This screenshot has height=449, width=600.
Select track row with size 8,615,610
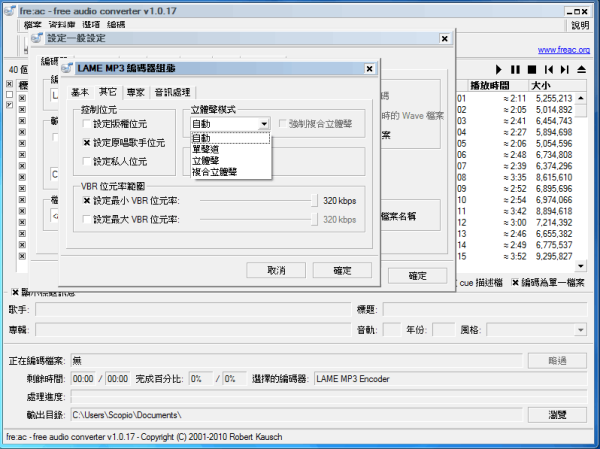click(515, 177)
